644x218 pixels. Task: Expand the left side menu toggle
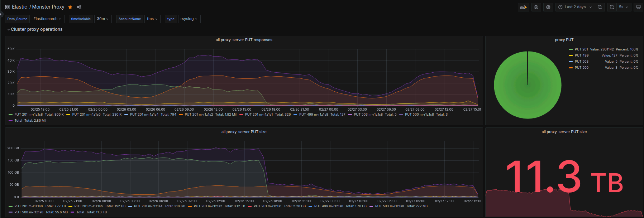[1, 14]
